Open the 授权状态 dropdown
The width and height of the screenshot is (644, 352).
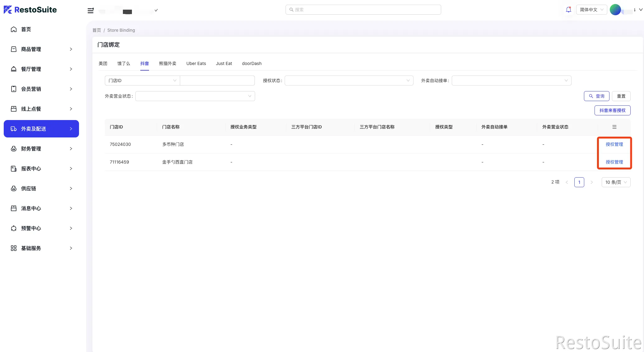[349, 81]
